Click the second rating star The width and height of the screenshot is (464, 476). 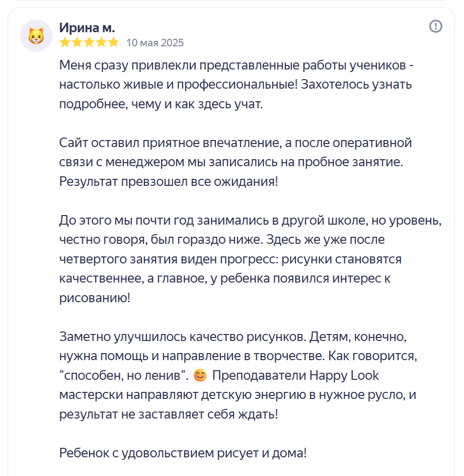tap(77, 42)
